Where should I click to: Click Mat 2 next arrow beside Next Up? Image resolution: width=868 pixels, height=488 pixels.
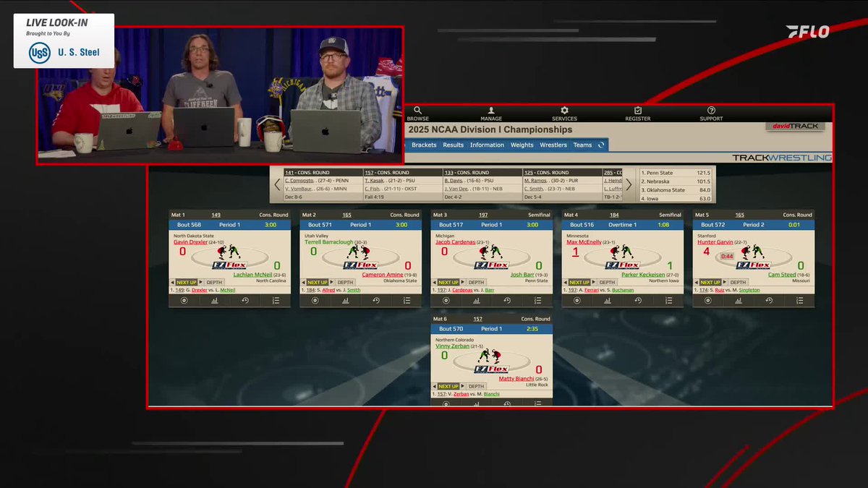331,283
